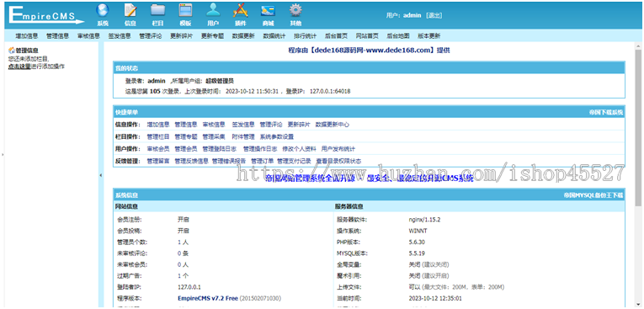Open the 管理留言 link
Viewport: 644px width, 309px height.
pyautogui.click(x=158, y=161)
